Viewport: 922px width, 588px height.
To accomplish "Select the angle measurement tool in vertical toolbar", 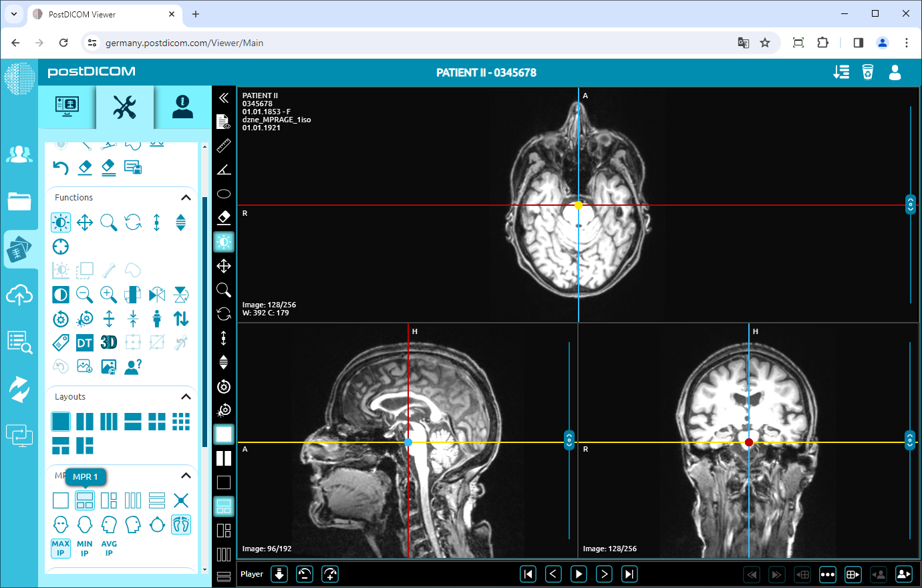I will coord(224,170).
